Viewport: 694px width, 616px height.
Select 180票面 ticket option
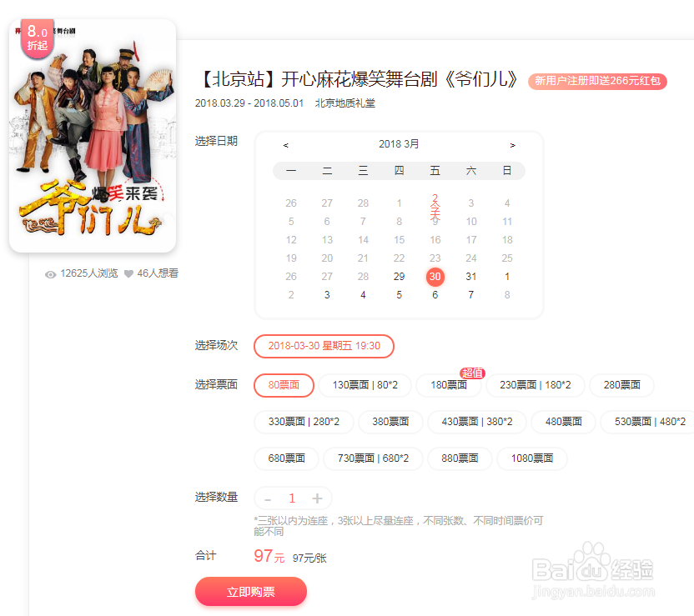pos(449,385)
